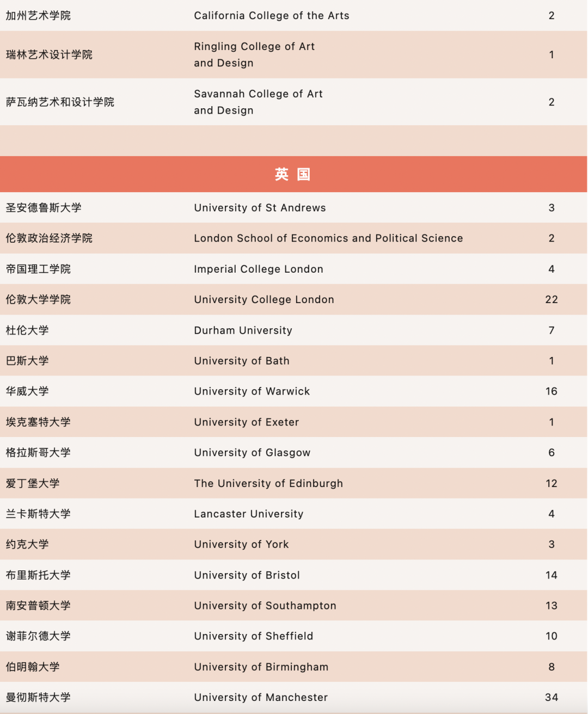Viewport: 588px width, 714px height.
Task: Select the 南安普顿大学 cell
Action: [x=38, y=606]
